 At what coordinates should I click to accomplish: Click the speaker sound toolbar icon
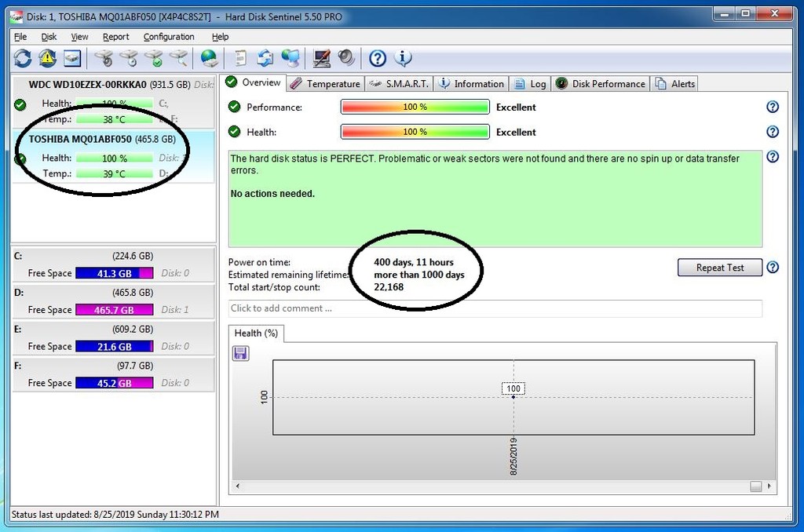pos(346,58)
